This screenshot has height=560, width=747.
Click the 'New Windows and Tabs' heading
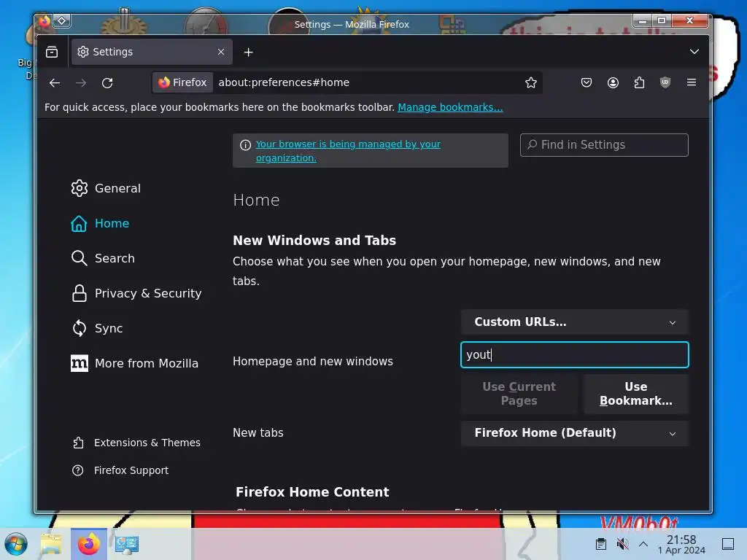(314, 241)
